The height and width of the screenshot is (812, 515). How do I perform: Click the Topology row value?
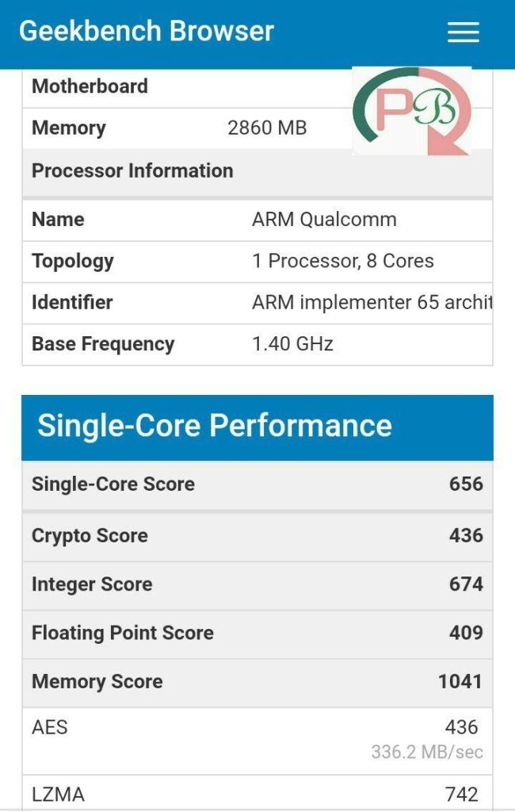coord(342,261)
